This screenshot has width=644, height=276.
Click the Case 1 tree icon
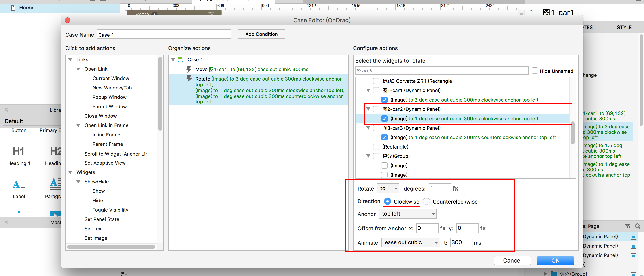pos(180,59)
